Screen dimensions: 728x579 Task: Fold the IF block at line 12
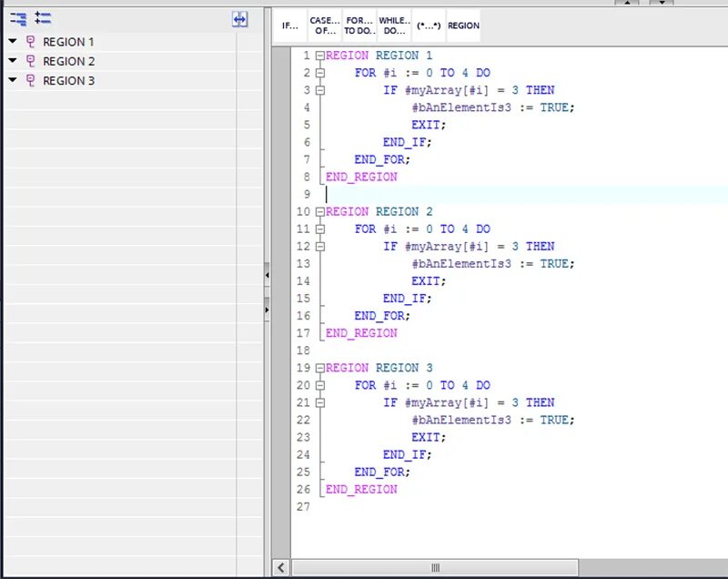[x=320, y=247]
